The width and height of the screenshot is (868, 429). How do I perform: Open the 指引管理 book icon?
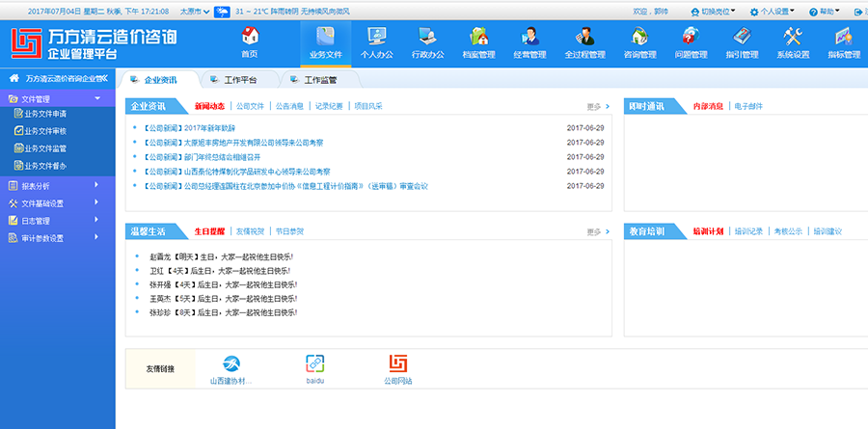tap(741, 38)
